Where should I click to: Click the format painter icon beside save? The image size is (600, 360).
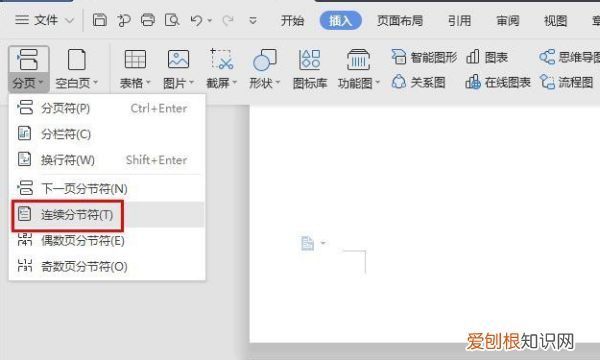124,20
